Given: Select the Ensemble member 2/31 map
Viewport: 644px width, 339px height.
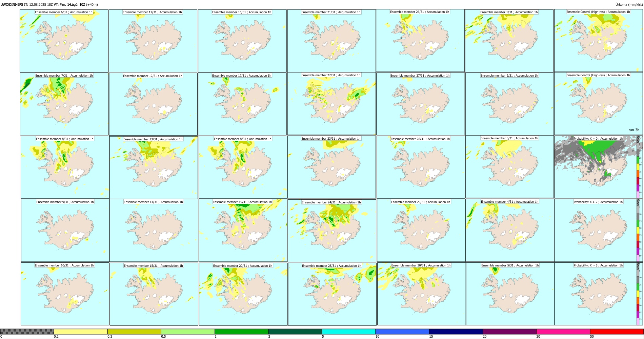Looking at the screenshot, I should 509,104.
